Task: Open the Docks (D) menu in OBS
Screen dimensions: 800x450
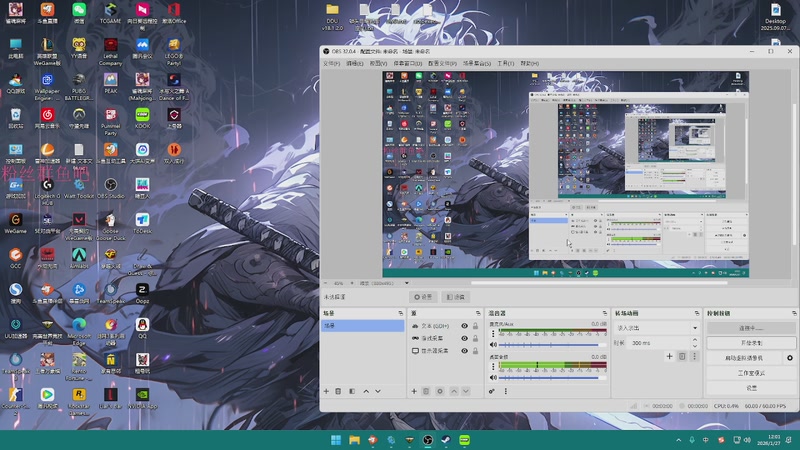Action: (408, 63)
